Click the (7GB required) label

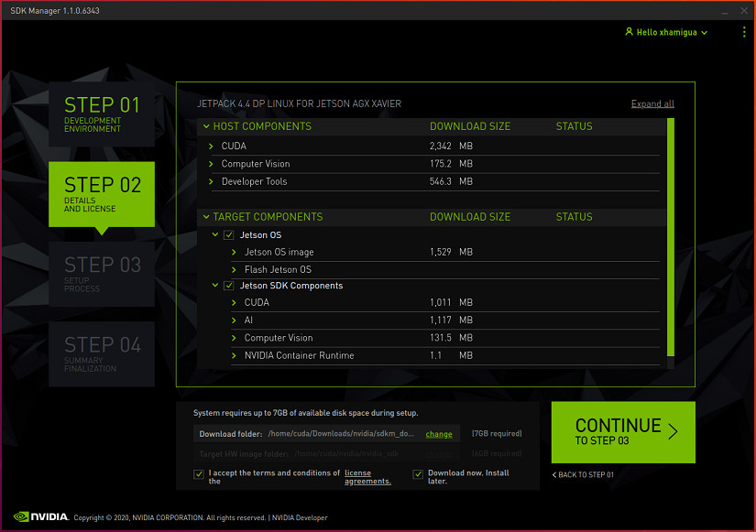click(x=497, y=434)
